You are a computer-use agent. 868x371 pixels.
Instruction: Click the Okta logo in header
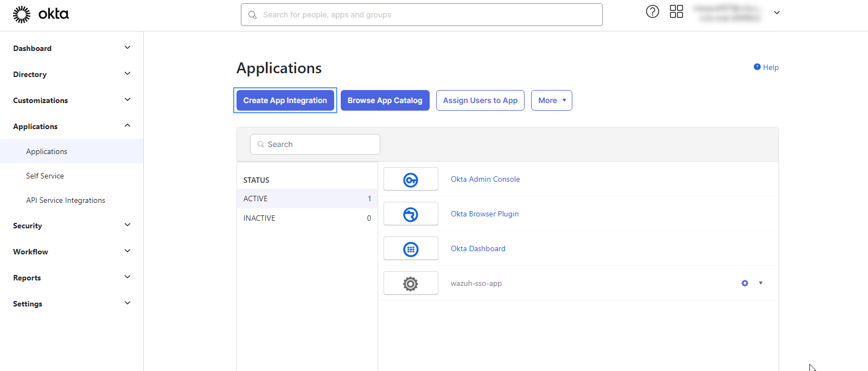(x=41, y=15)
